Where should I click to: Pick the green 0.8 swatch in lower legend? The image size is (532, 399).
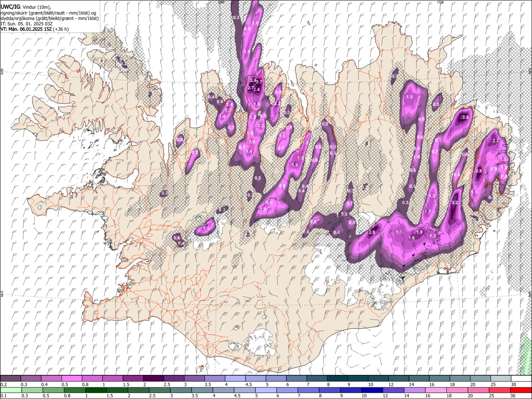pos(75,390)
